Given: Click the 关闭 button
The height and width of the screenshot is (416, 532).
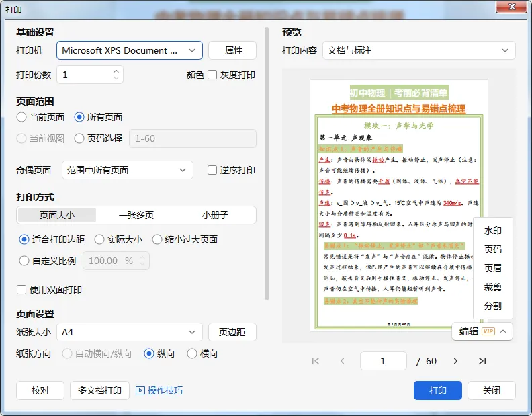Looking at the screenshot, I should [x=492, y=390].
